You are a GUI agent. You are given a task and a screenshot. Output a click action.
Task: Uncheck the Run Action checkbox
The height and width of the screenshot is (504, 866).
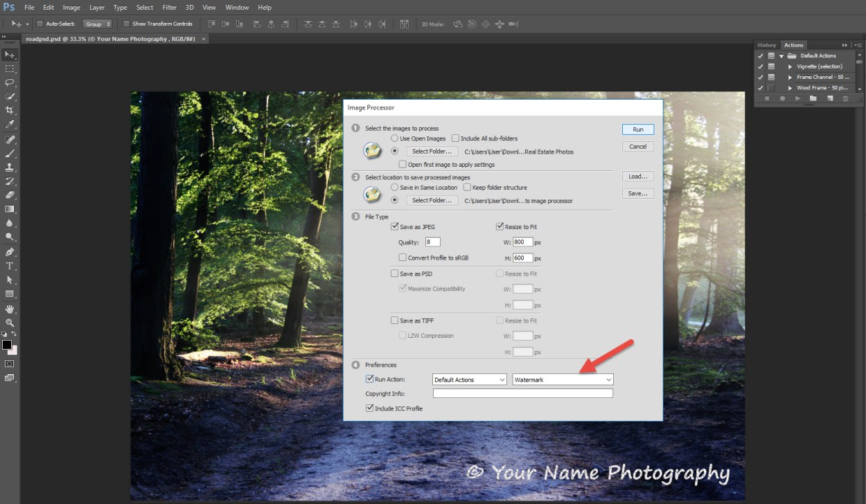(x=369, y=379)
